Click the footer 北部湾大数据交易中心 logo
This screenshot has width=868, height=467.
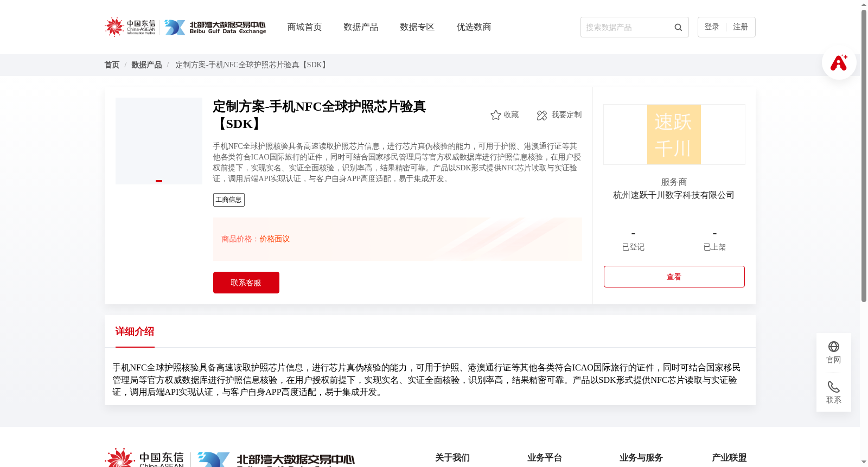[277, 459]
